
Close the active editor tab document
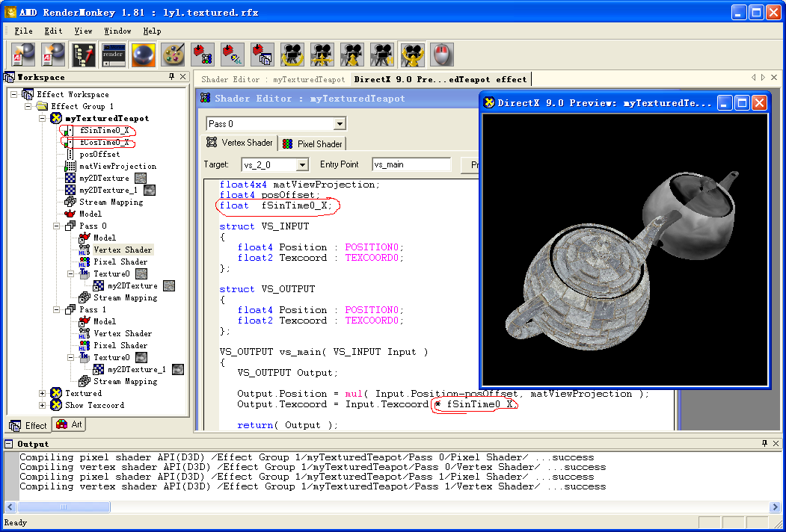(x=775, y=78)
